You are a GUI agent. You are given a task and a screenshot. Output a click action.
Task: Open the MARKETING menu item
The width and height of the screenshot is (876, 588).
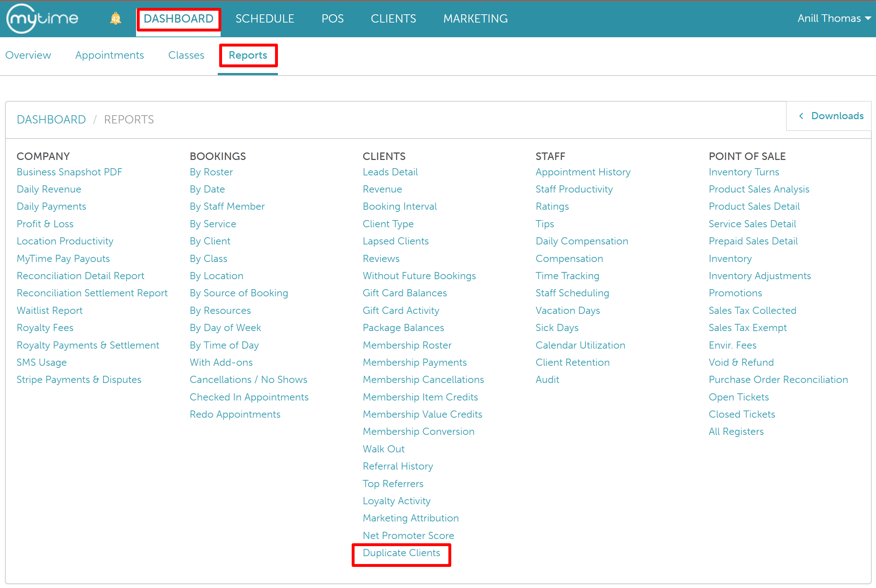[x=475, y=18]
